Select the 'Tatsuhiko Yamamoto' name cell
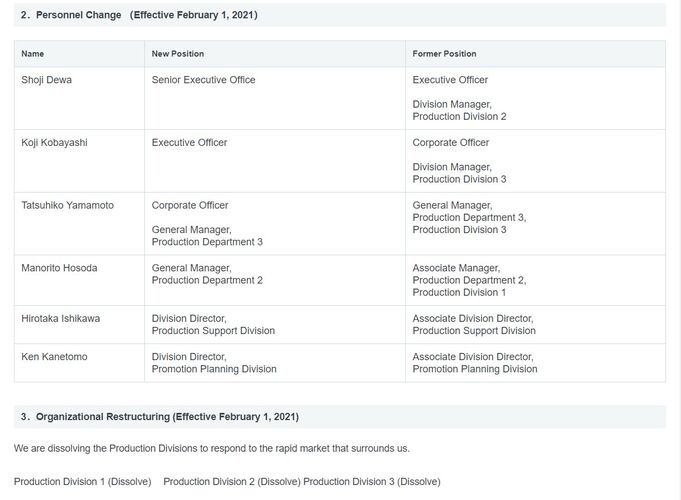681x500 pixels. [67, 205]
